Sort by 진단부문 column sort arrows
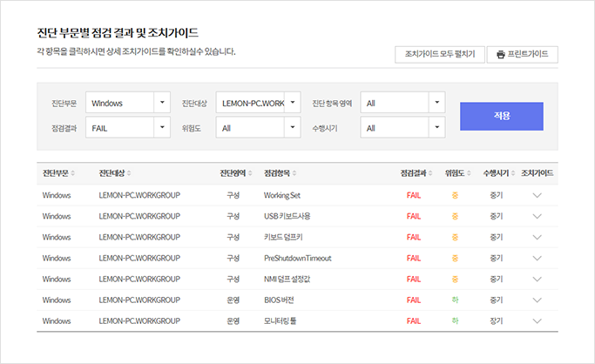 tap(72, 173)
